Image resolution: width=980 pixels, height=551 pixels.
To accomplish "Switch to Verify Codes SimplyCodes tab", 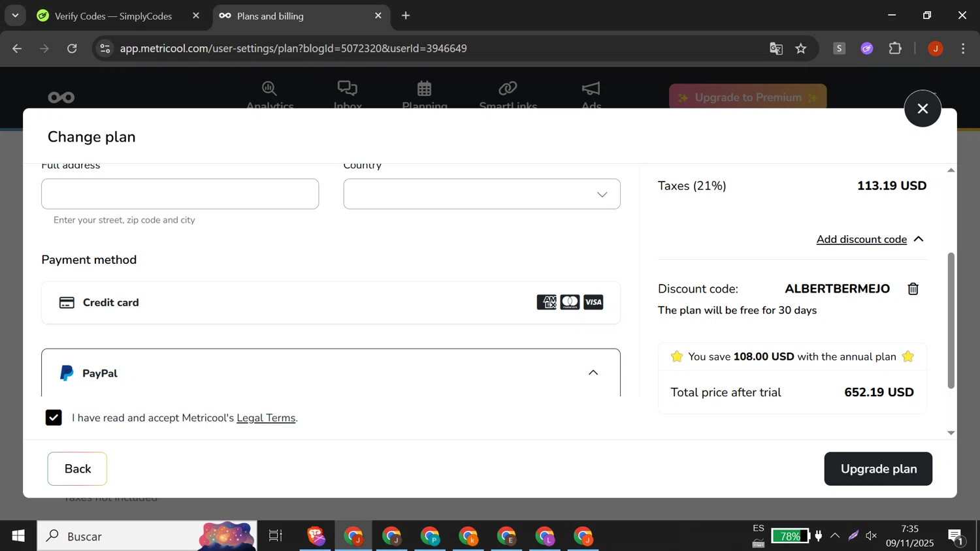I will (x=113, y=16).
